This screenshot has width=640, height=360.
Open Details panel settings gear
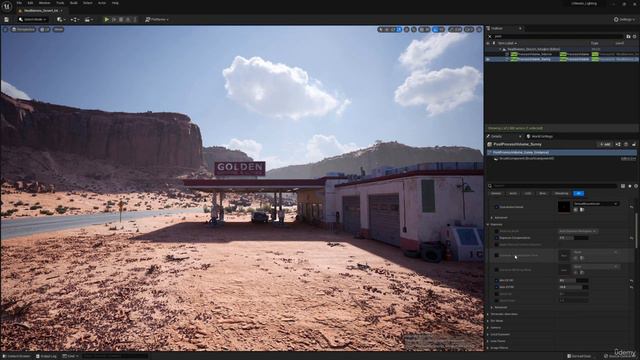click(636, 186)
